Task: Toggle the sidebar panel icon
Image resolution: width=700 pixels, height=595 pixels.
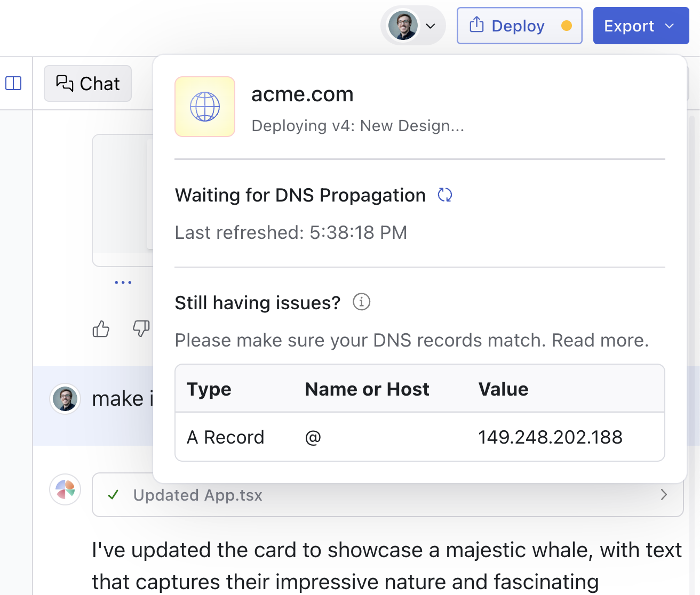Action: [x=13, y=83]
